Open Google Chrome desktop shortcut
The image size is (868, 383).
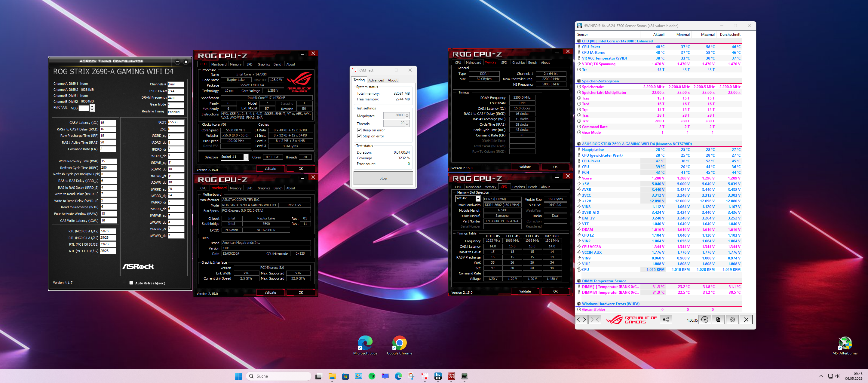[399, 345]
